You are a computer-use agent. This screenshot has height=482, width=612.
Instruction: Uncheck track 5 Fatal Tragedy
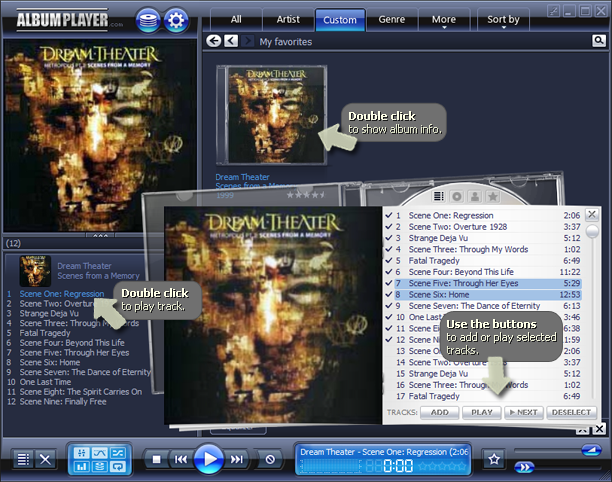pos(389,260)
